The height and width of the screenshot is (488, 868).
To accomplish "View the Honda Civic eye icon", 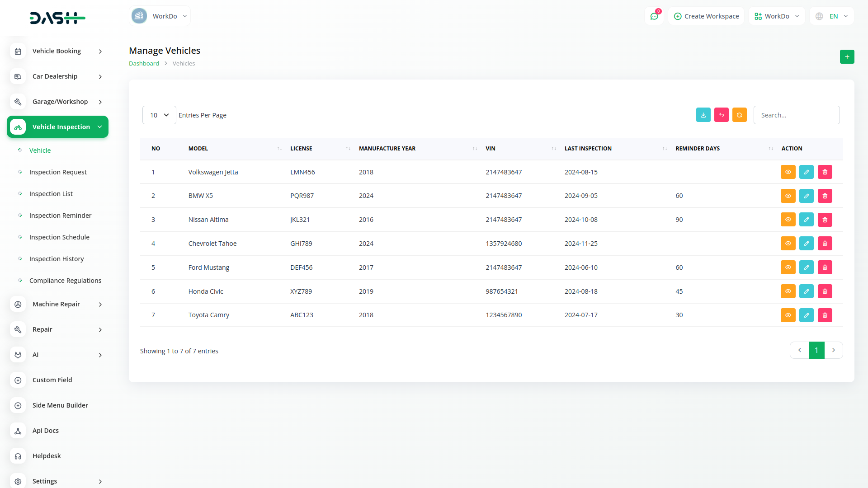I will click(788, 291).
